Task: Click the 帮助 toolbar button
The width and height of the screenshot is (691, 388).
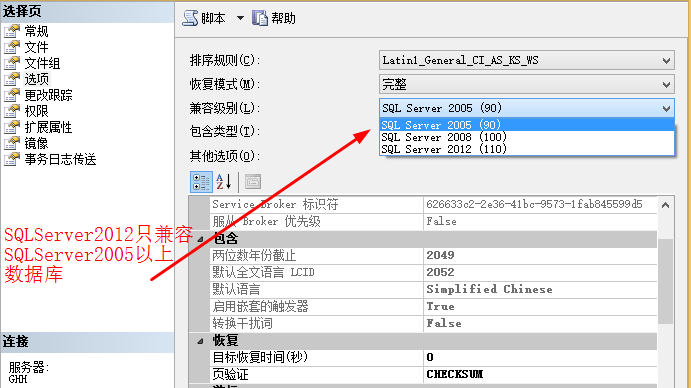Action: (274, 18)
